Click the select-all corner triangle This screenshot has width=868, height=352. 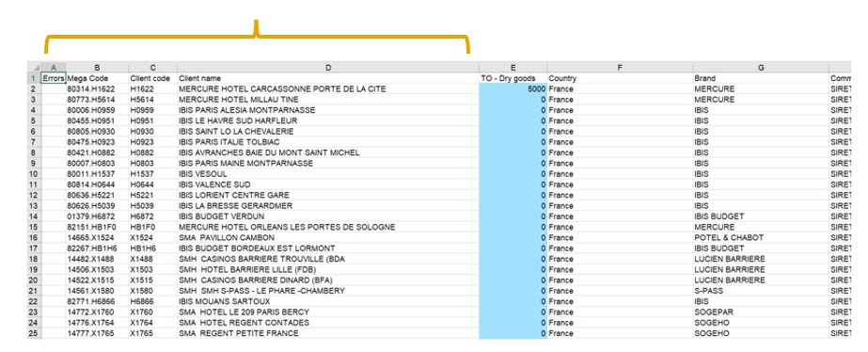coord(34,68)
